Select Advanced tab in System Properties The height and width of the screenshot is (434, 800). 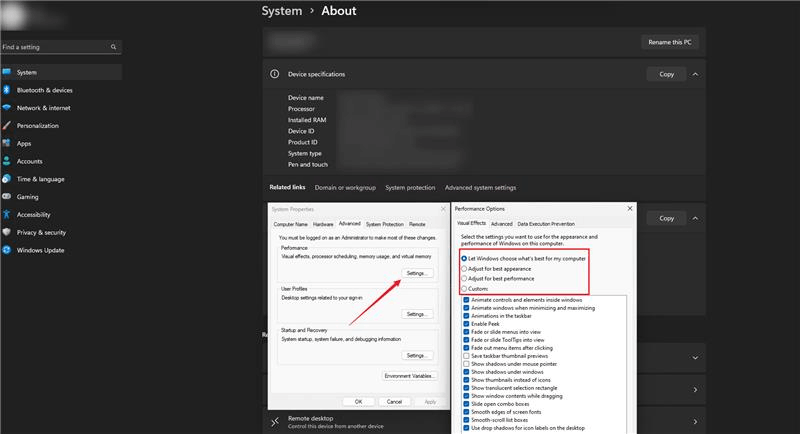pos(349,224)
